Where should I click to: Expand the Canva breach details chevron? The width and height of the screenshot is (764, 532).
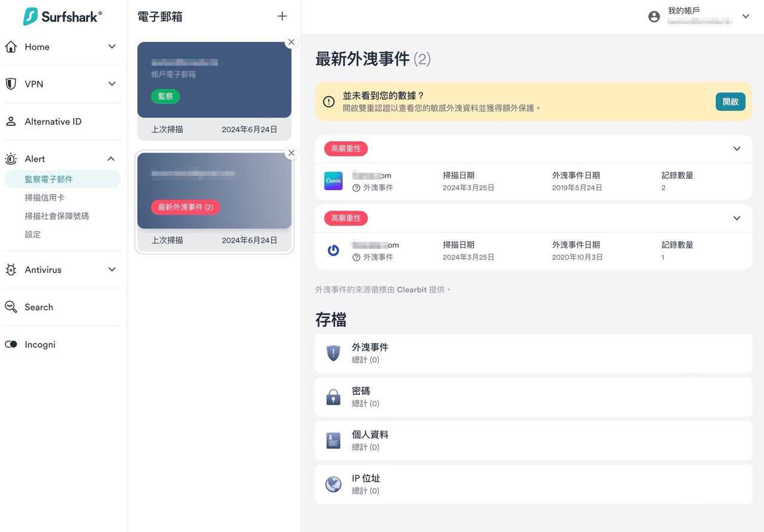point(737,149)
